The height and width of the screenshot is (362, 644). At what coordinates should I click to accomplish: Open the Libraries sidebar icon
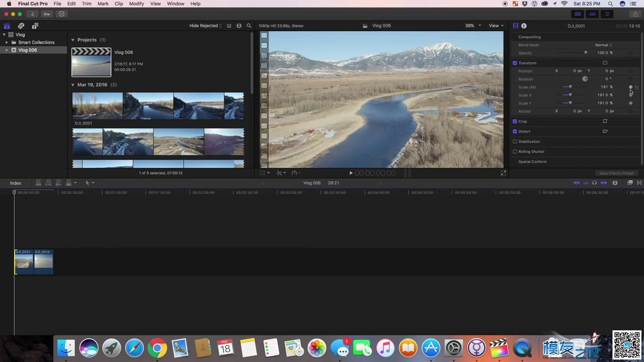[x=7, y=26]
